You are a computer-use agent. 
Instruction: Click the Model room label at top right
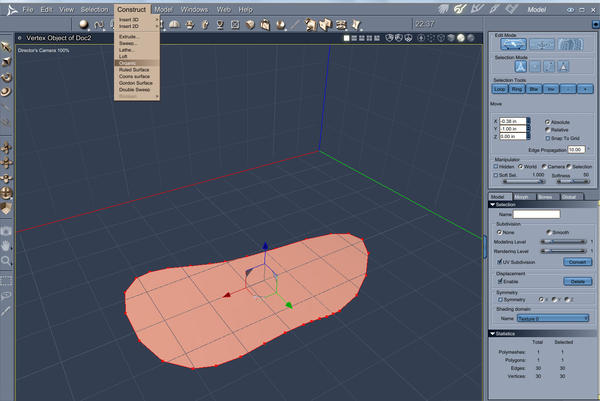[x=536, y=10]
